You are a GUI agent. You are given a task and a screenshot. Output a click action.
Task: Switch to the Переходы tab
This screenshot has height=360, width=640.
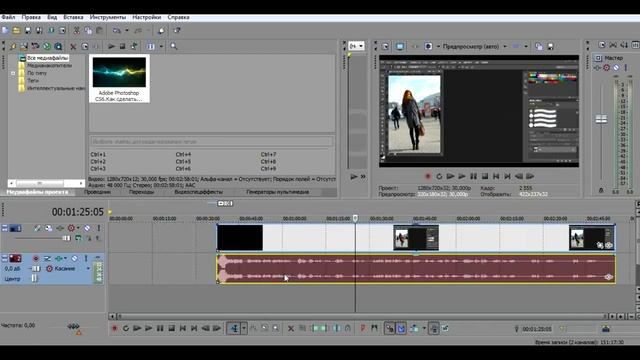[x=141, y=192]
